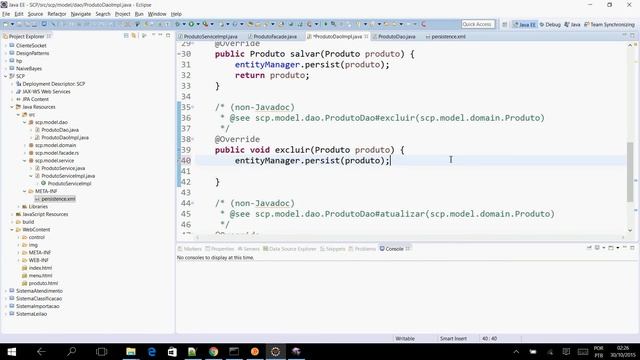Switch to the ProdutoFacade.java tab
Viewport: 640px width, 360px height.
[273, 37]
